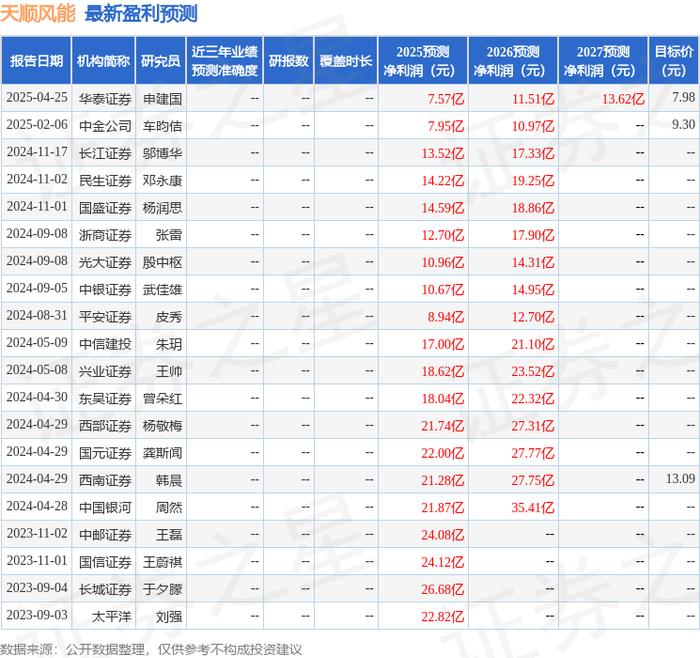Select the 中银证券 institution cell

pos(105,289)
